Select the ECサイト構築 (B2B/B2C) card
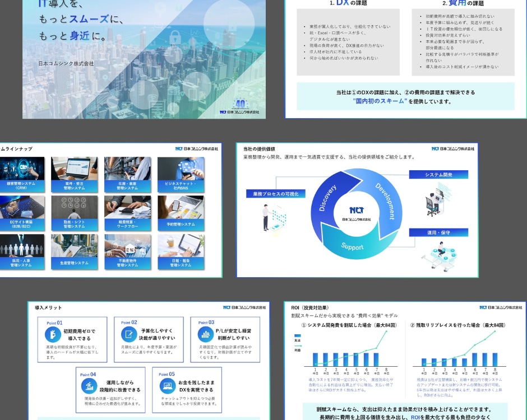 coord(21,213)
